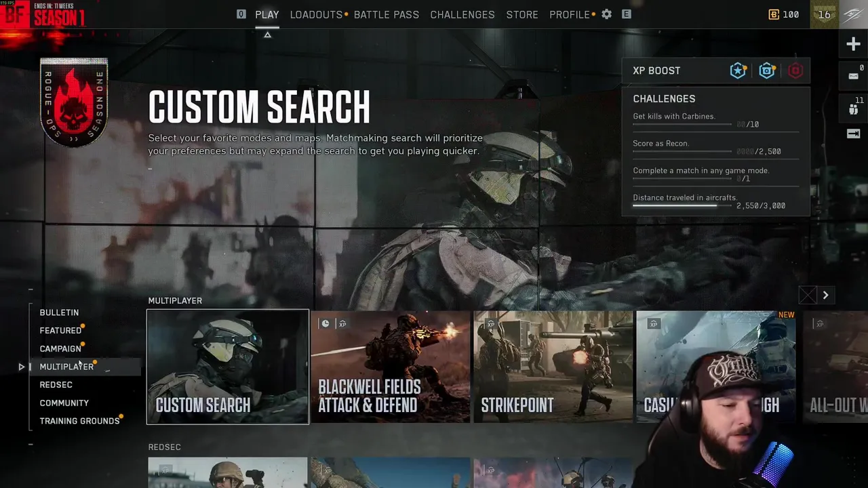Select FEATURED in side menu

click(60, 331)
